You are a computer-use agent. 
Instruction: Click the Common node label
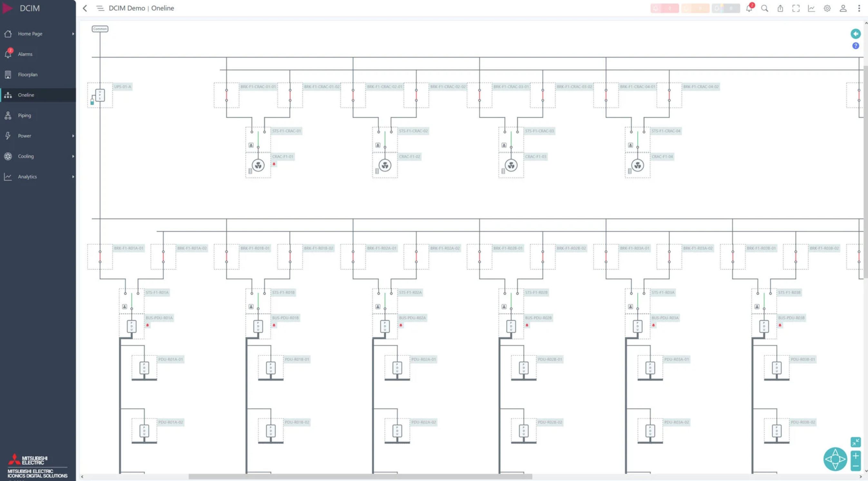click(x=100, y=29)
